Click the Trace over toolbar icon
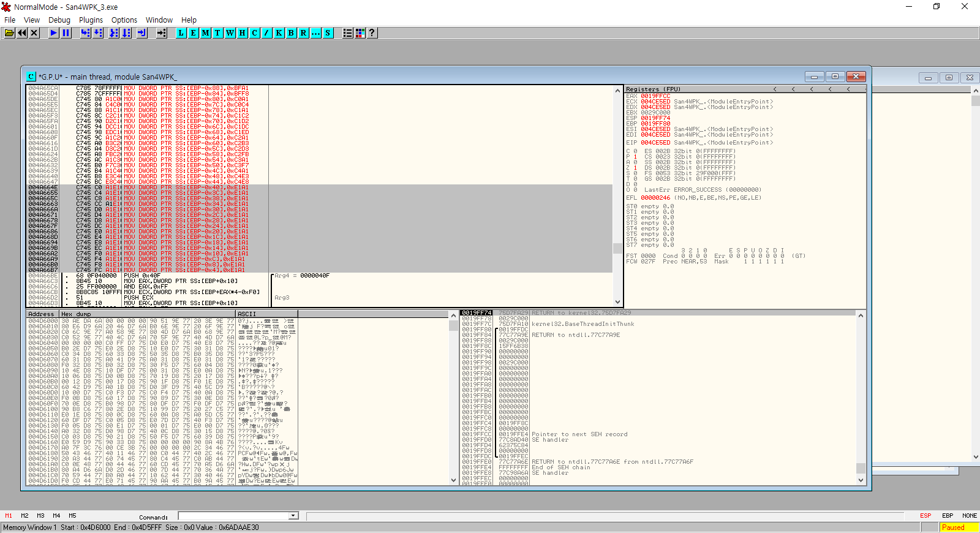 pyautogui.click(x=126, y=33)
